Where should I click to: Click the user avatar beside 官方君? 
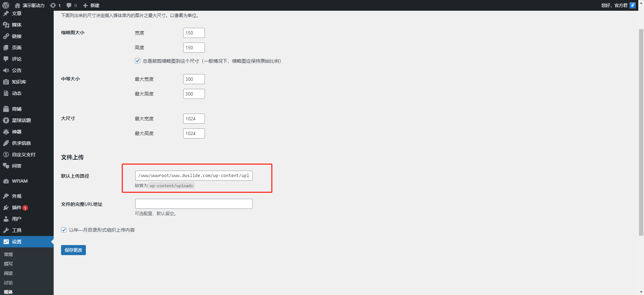(x=633, y=5)
